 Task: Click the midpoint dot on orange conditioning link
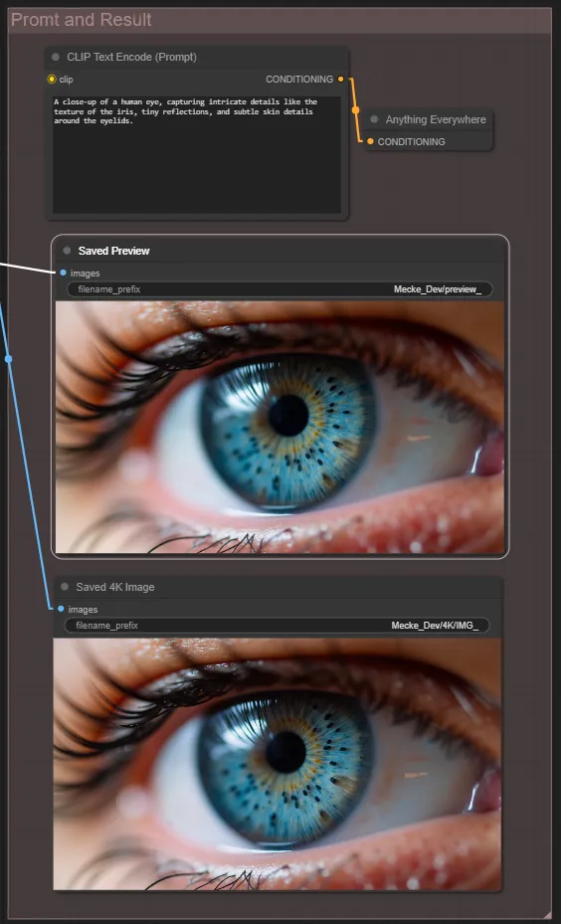coord(355,109)
